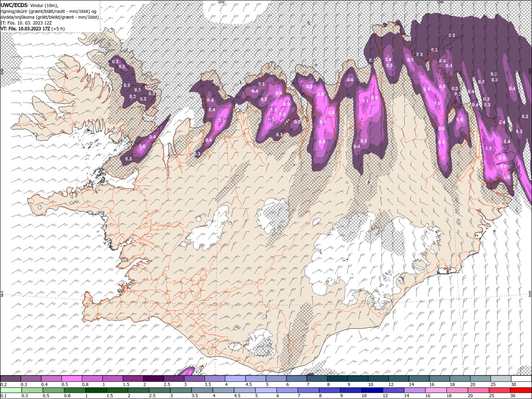This screenshot has width=532, height=399.
Task: Click the 1.5 value near the east coast
Action: [x=488, y=148]
